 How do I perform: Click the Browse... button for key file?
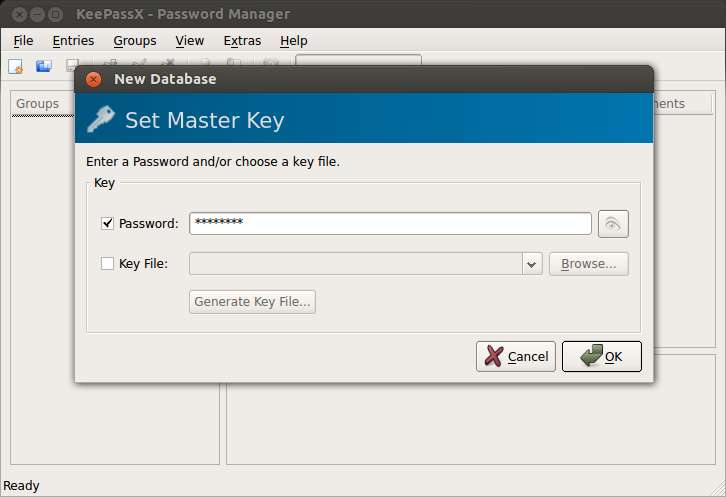(588, 264)
